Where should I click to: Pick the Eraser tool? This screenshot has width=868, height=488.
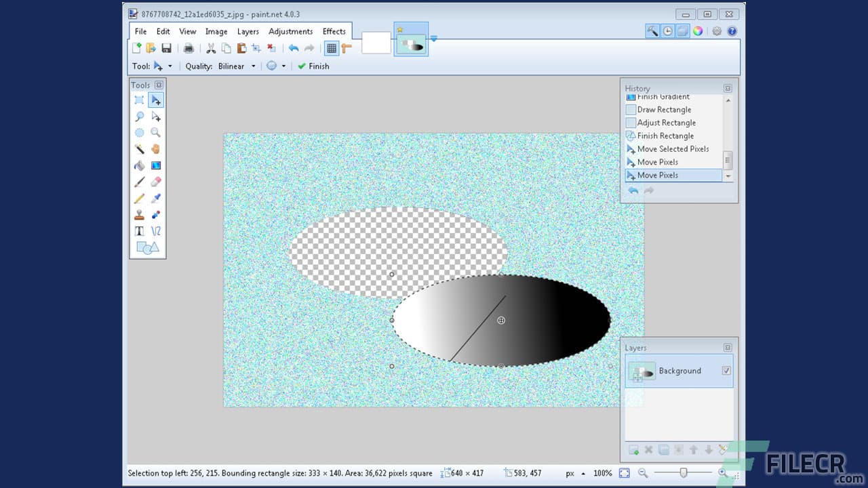click(x=156, y=182)
